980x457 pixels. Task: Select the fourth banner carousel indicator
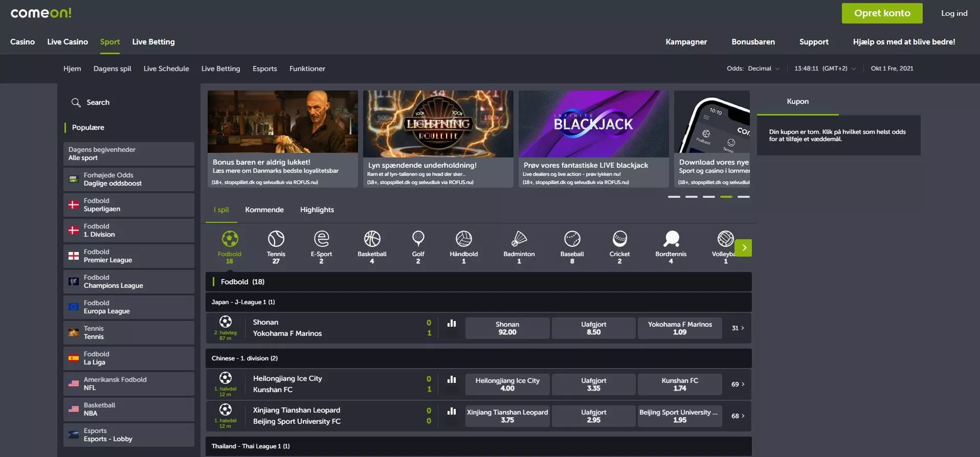point(726,197)
